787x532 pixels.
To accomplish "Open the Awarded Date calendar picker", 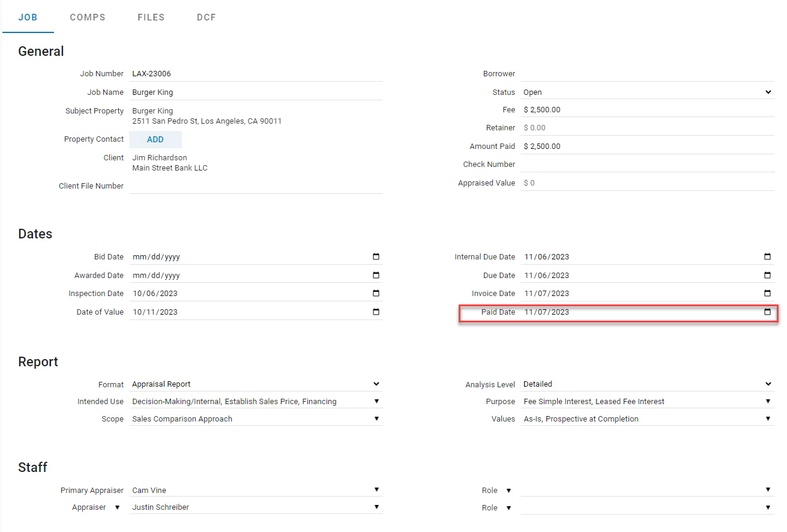I will coord(376,276).
